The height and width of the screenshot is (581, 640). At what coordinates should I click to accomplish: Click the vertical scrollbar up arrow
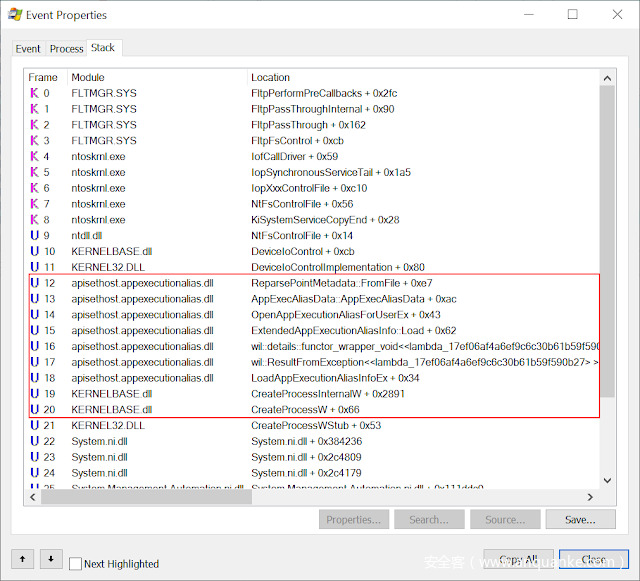click(607, 78)
